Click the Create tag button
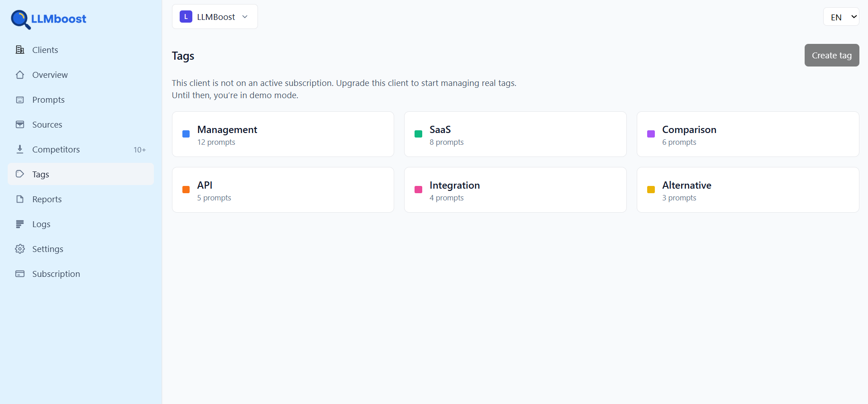 (831, 55)
